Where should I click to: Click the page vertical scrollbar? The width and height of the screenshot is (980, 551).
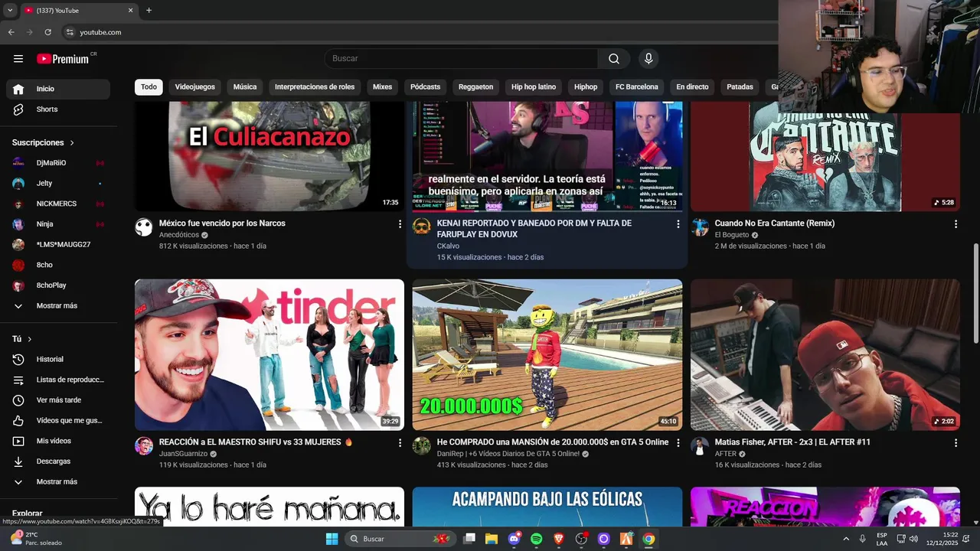click(x=975, y=293)
